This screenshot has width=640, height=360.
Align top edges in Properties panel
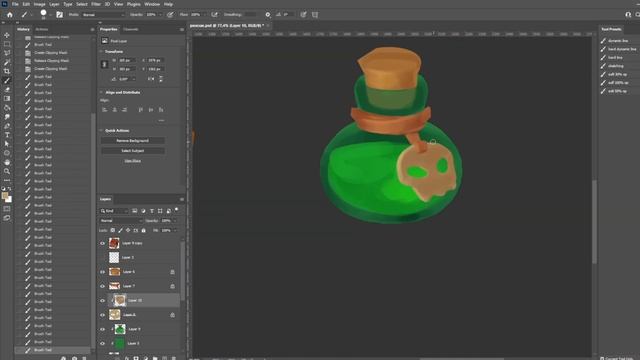pyautogui.click(x=141, y=110)
